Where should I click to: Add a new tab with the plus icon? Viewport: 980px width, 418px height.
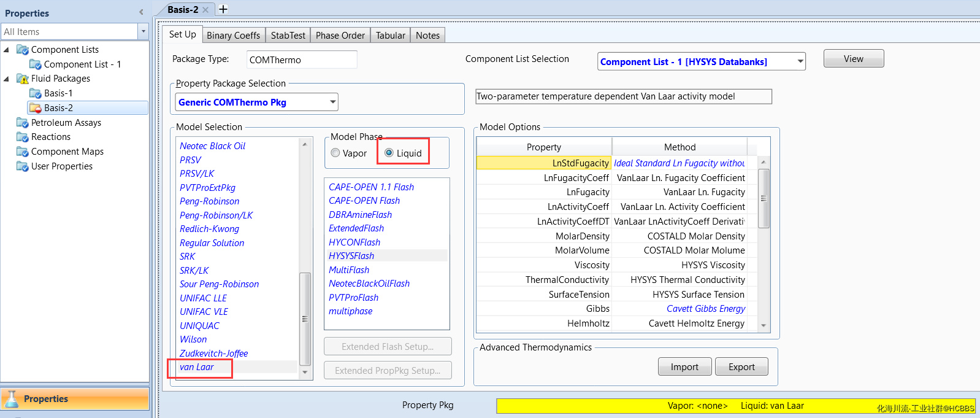click(x=223, y=9)
